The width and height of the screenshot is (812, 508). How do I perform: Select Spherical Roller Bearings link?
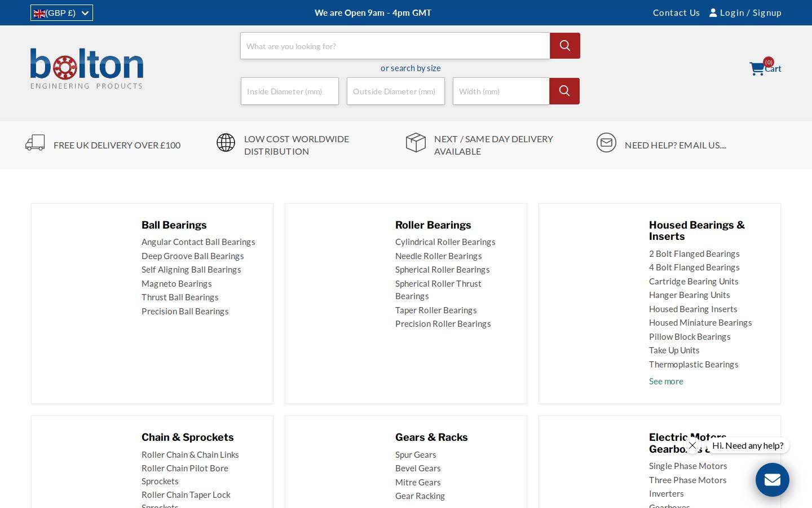click(443, 269)
